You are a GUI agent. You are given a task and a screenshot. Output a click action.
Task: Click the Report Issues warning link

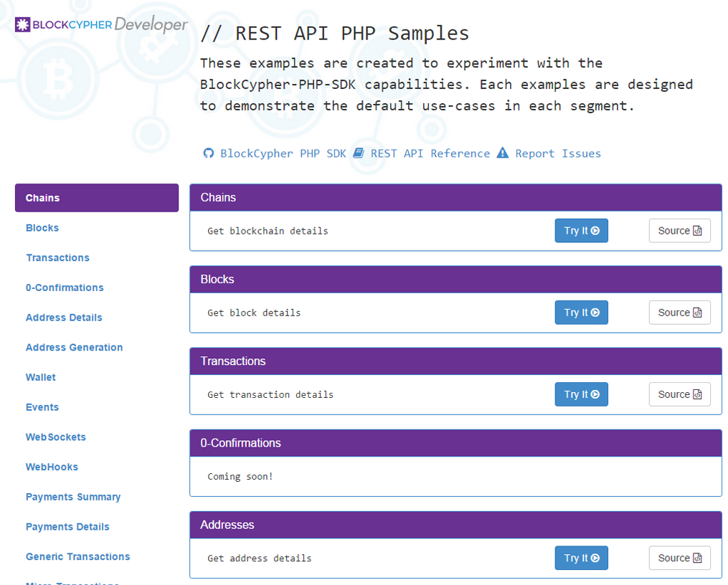549,153
